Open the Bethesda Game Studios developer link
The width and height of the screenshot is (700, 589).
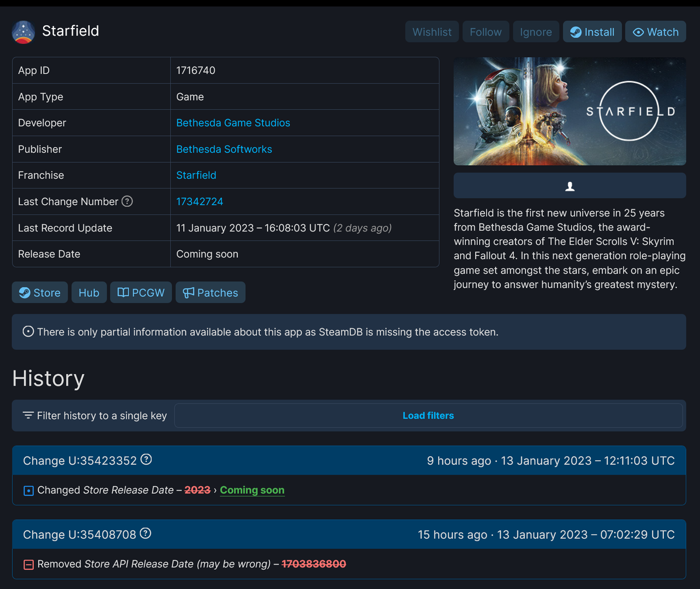[x=233, y=123]
